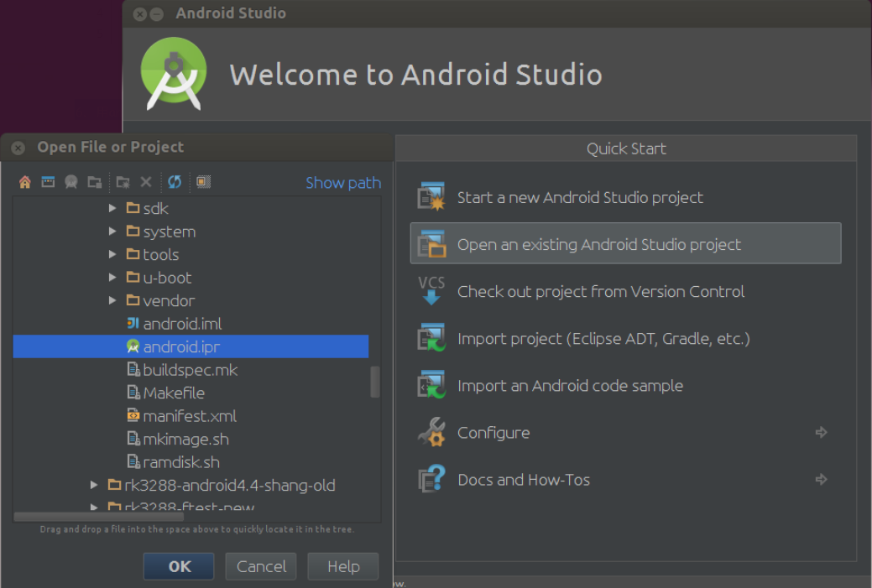
Task: Click the Desktop directory toolbar icon
Action: [x=49, y=182]
